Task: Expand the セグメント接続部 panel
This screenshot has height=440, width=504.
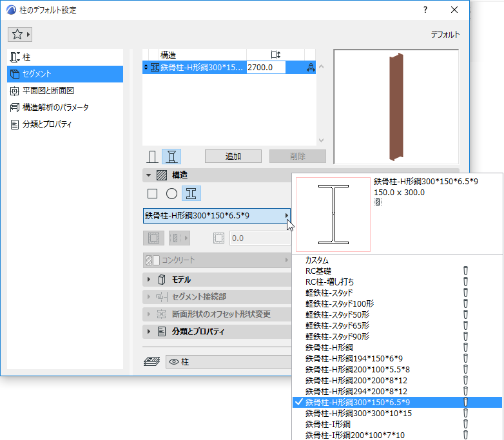Action: pos(148,296)
